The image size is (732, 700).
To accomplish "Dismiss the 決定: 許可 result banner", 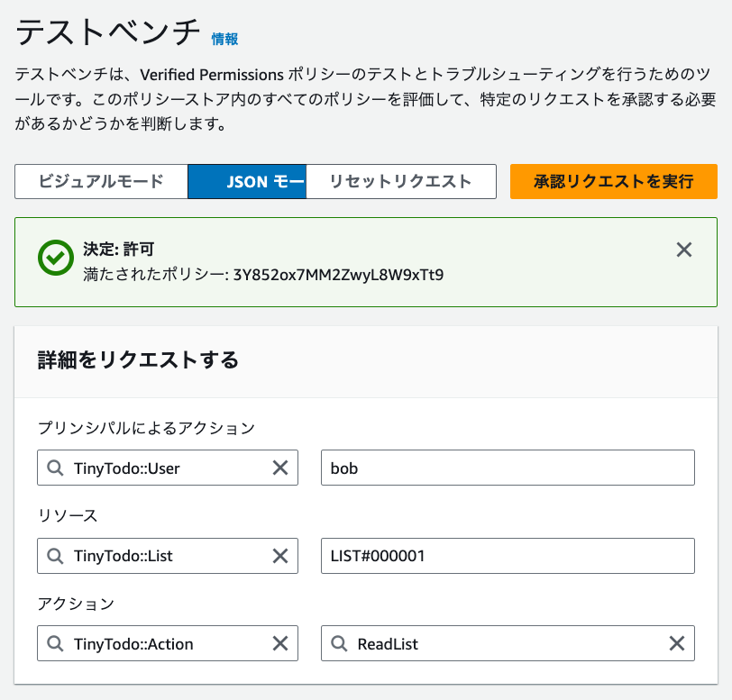I will point(684,250).
